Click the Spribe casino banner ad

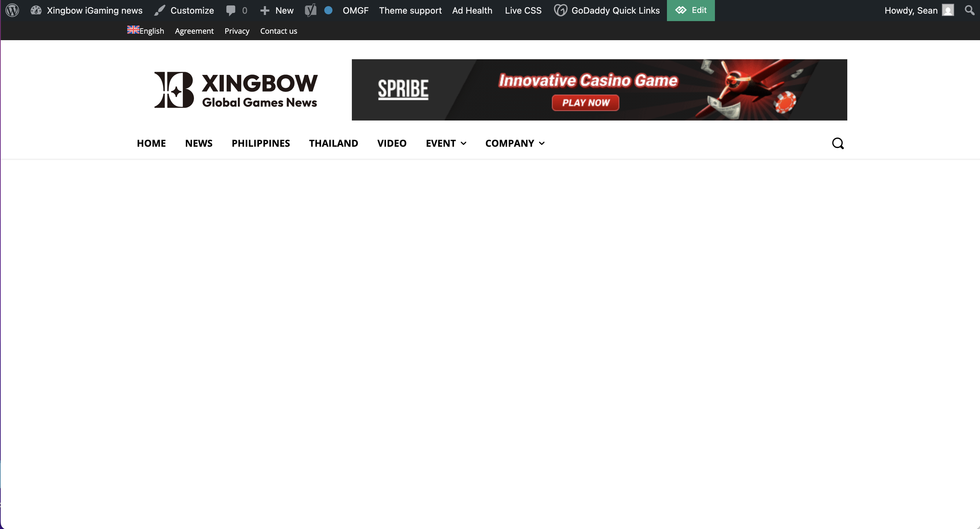[599, 90]
